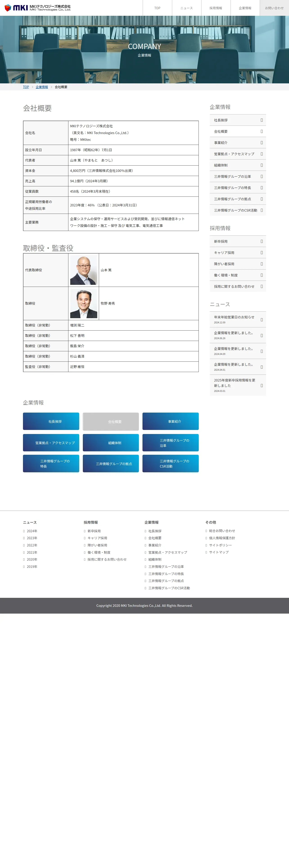Open news item dated 2024.04.01
The image size is (289, 868).
237,367
